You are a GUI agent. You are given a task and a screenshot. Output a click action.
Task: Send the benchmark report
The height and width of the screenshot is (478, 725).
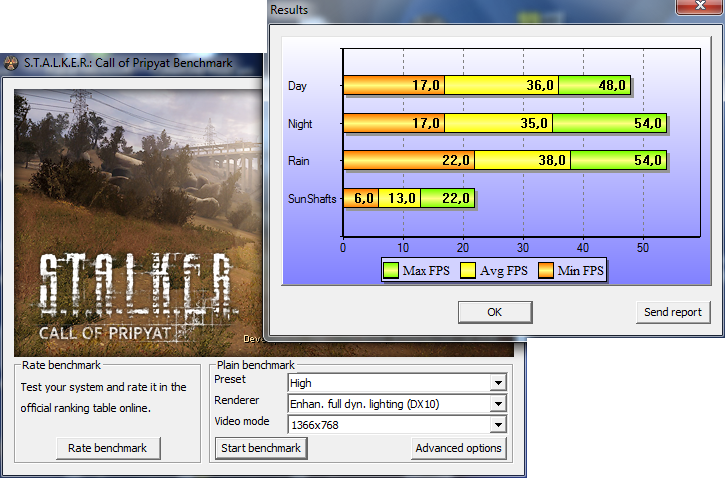pyautogui.click(x=673, y=313)
